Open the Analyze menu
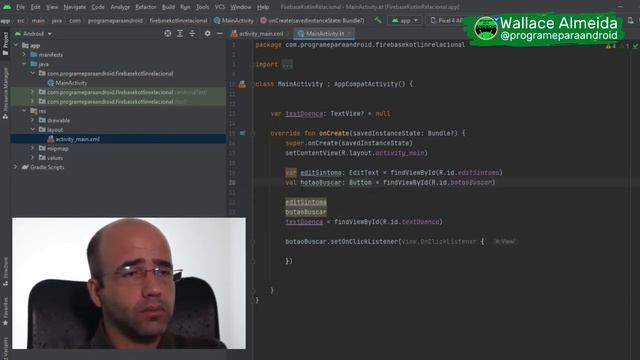The image size is (640, 360). click(120, 7)
